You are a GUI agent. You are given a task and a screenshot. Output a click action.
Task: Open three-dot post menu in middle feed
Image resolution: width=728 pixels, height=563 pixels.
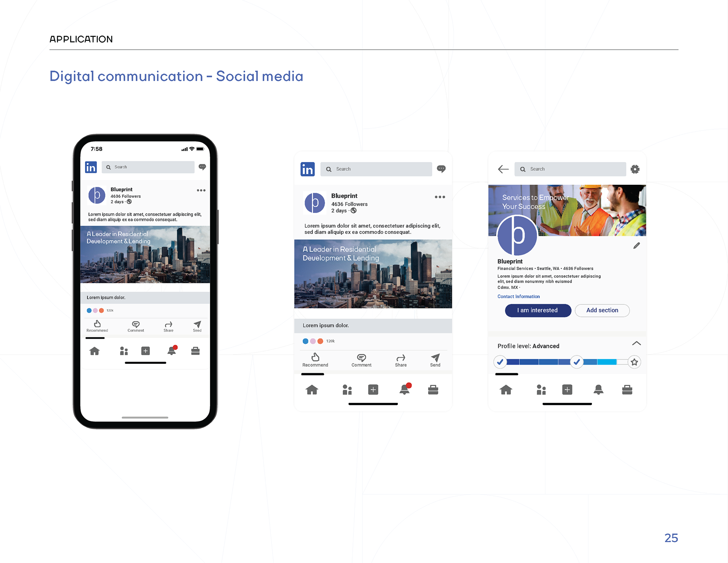tap(440, 197)
